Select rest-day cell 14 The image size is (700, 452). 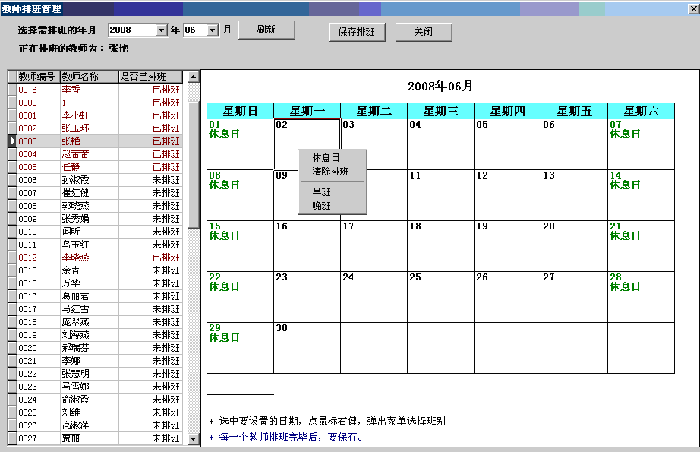pyautogui.click(x=641, y=195)
